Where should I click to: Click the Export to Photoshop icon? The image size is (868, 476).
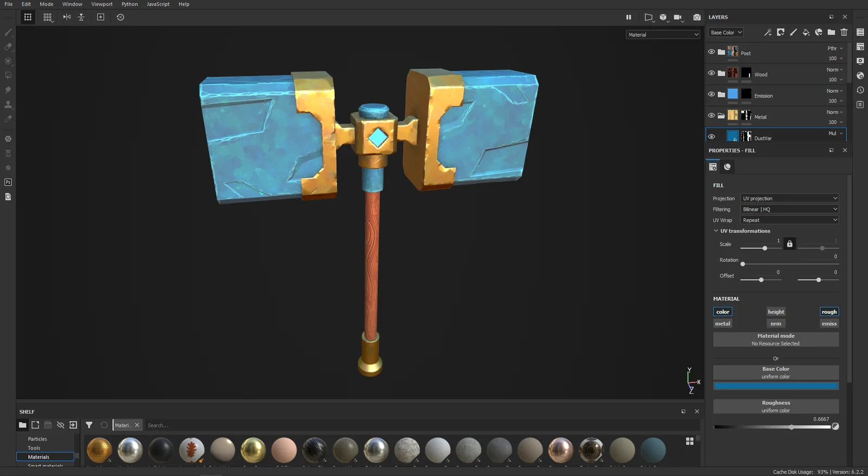(8, 182)
